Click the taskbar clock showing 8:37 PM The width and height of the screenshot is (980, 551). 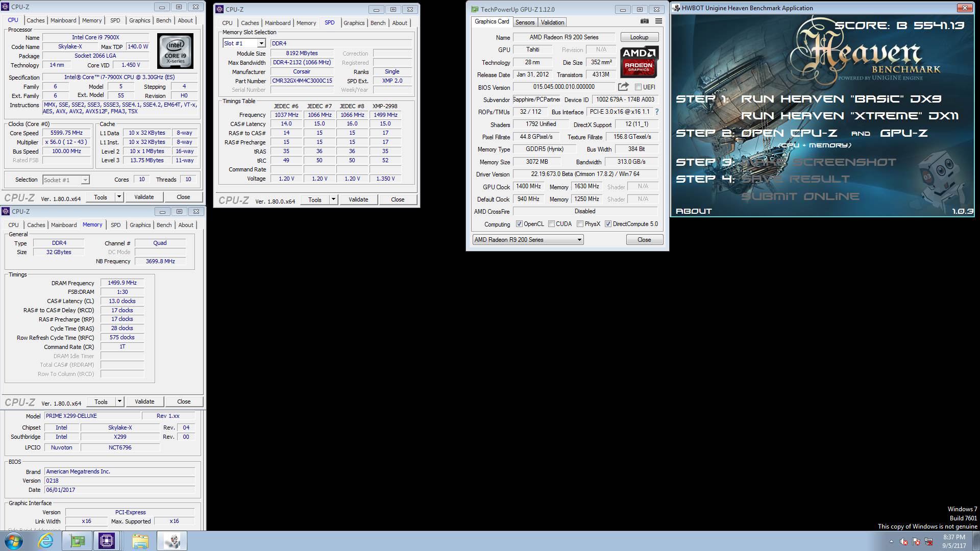[x=954, y=541]
